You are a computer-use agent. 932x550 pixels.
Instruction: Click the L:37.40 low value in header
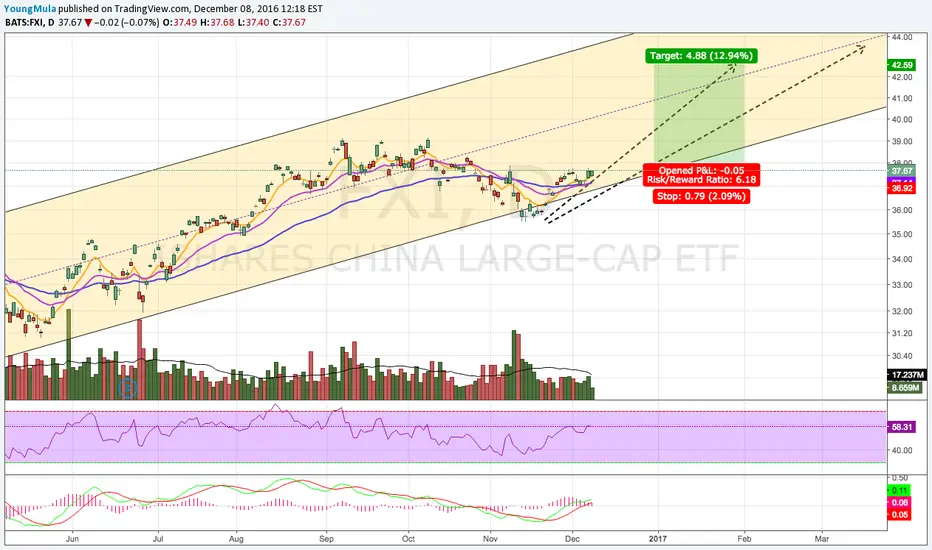pyautogui.click(x=253, y=23)
